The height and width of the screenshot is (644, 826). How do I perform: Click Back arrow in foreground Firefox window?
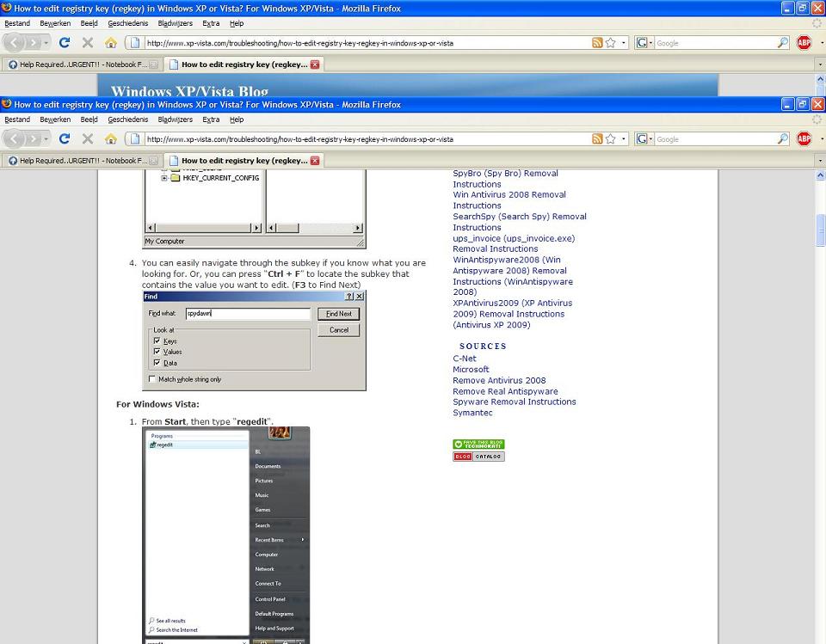coord(15,139)
